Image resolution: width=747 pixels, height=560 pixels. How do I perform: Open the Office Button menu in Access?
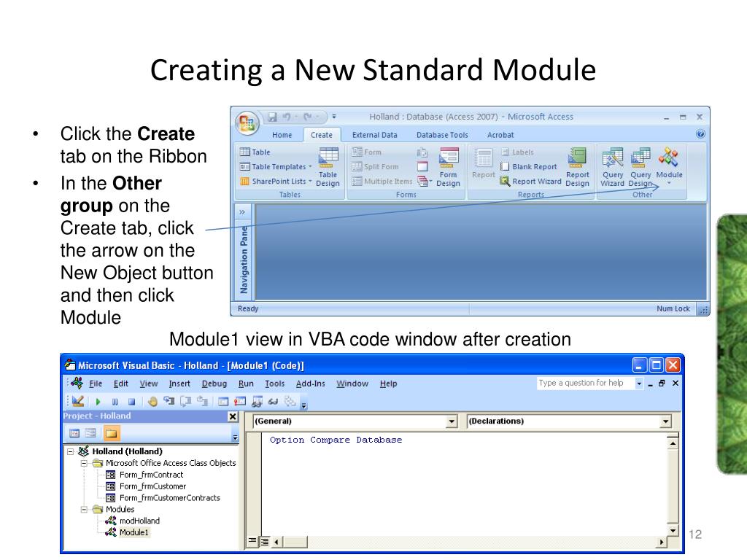click(x=247, y=124)
